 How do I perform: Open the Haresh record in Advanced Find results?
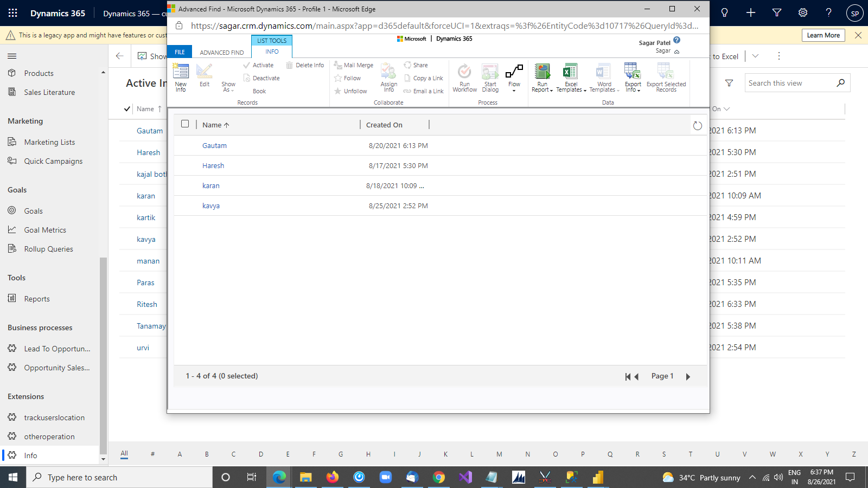pos(213,165)
